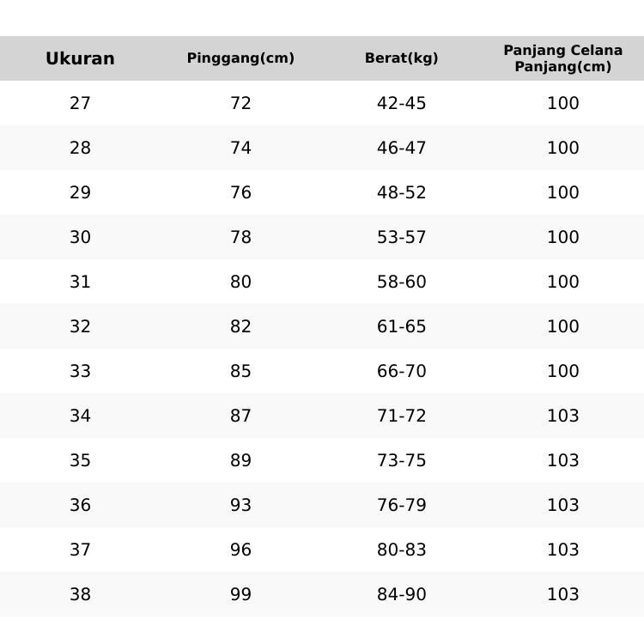This screenshot has width=644, height=644.
Task: Click weight range 58-60 cell
Action: (401, 282)
